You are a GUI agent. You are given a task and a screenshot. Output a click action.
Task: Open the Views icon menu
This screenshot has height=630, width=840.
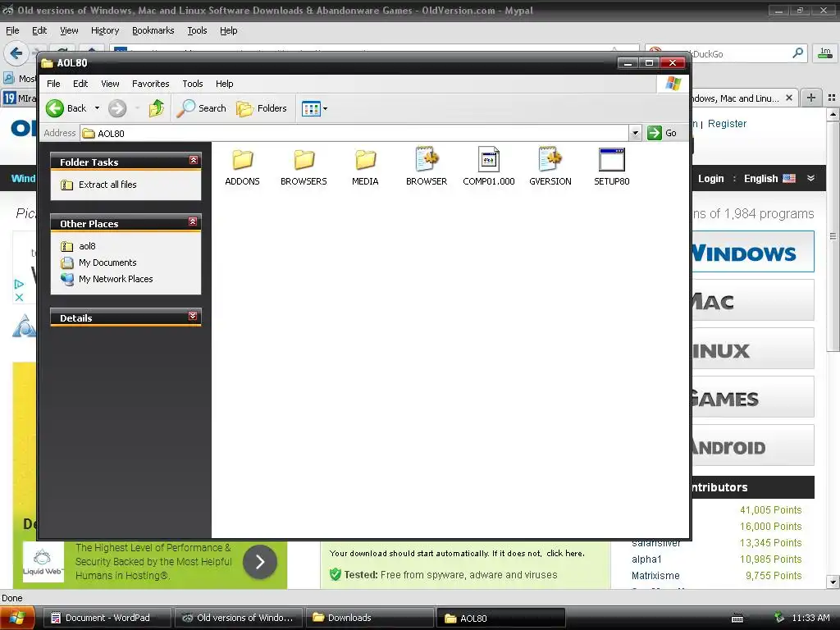point(314,108)
